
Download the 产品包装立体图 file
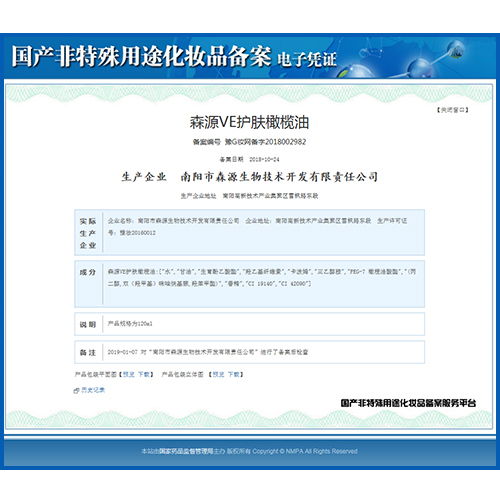click(x=234, y=375)
